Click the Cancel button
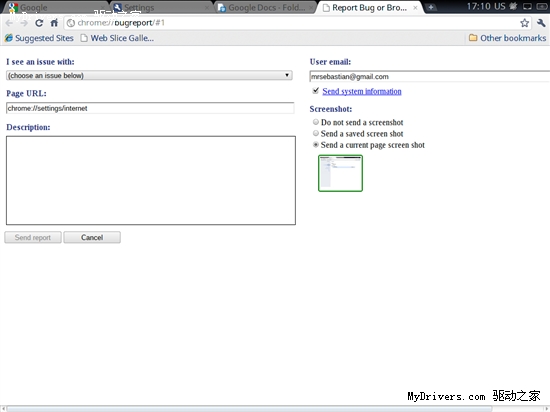The image size is (550, 412). (x=92, y=237)
